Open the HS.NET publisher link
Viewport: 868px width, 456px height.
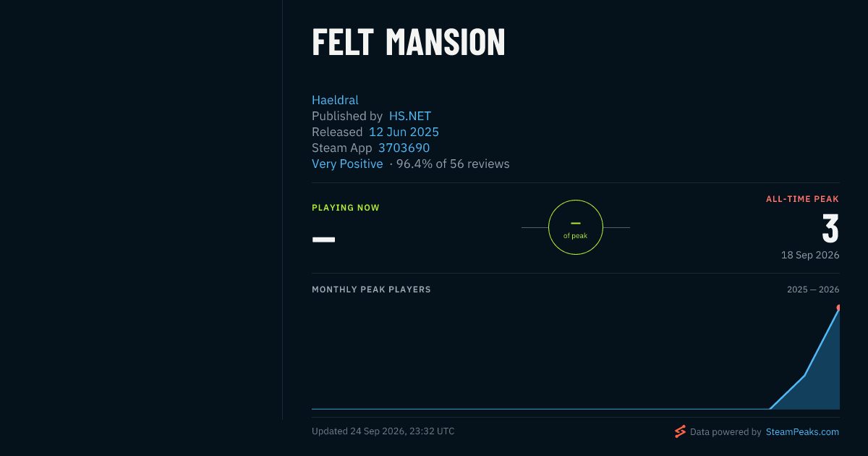[410, 116]
